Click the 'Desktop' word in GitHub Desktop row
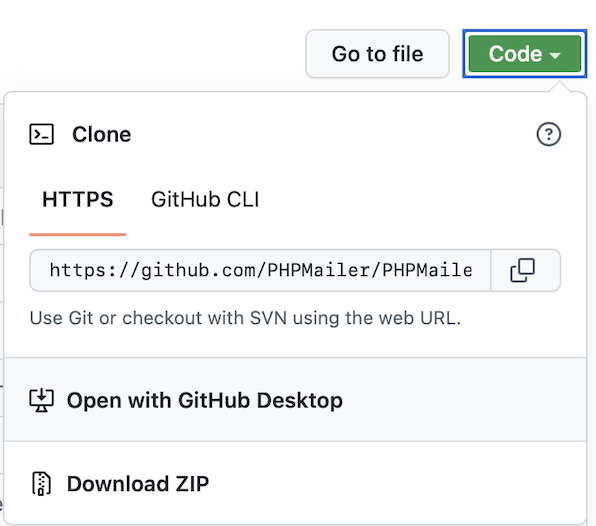This screenshot has width=596, height=526. point(300,400)
